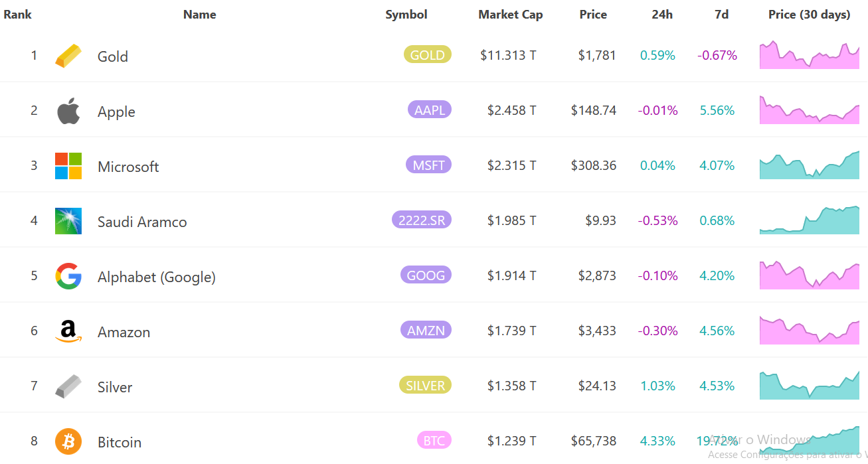
Task: Click the yellow SILVER symbol badge
Action: point(425,386)
